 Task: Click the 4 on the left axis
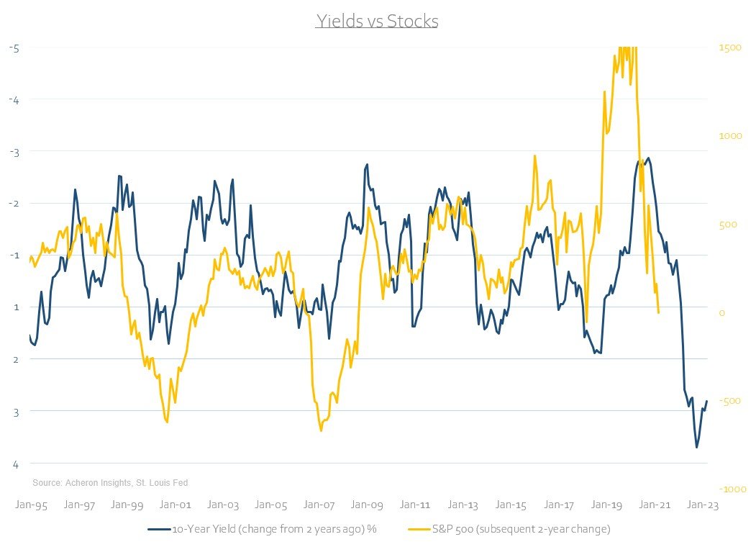14,464
